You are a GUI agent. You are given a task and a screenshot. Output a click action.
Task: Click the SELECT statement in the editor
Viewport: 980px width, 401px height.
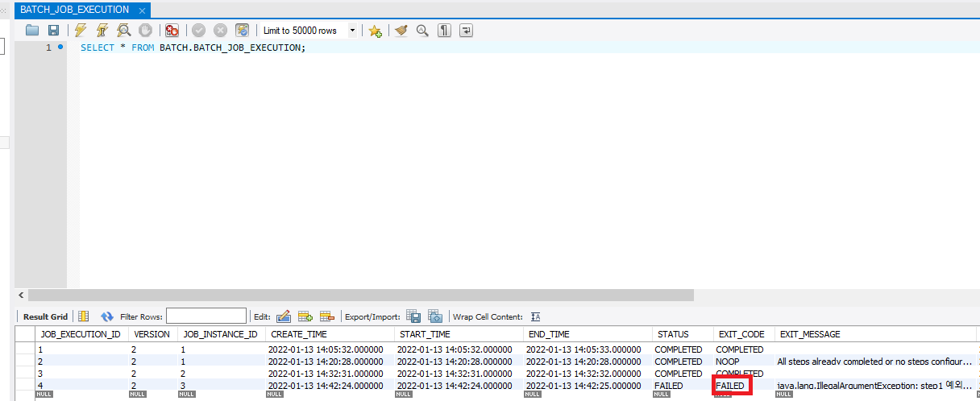193,48
